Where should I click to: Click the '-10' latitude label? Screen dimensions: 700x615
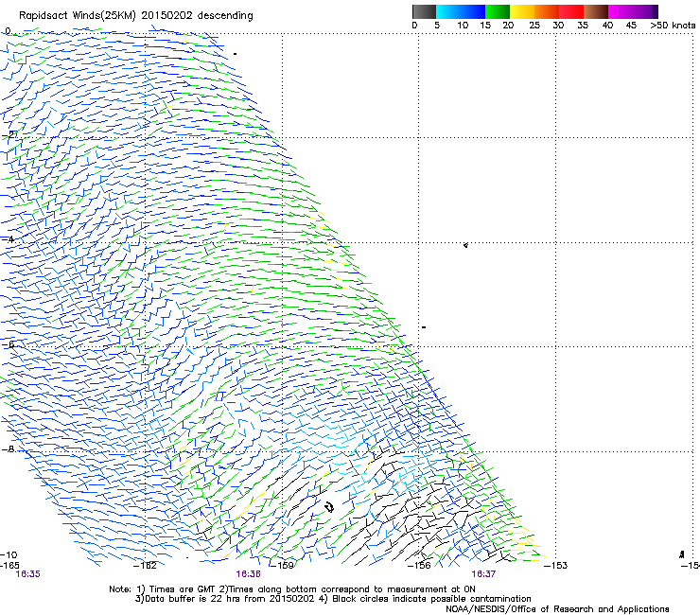tap(9, 554)
